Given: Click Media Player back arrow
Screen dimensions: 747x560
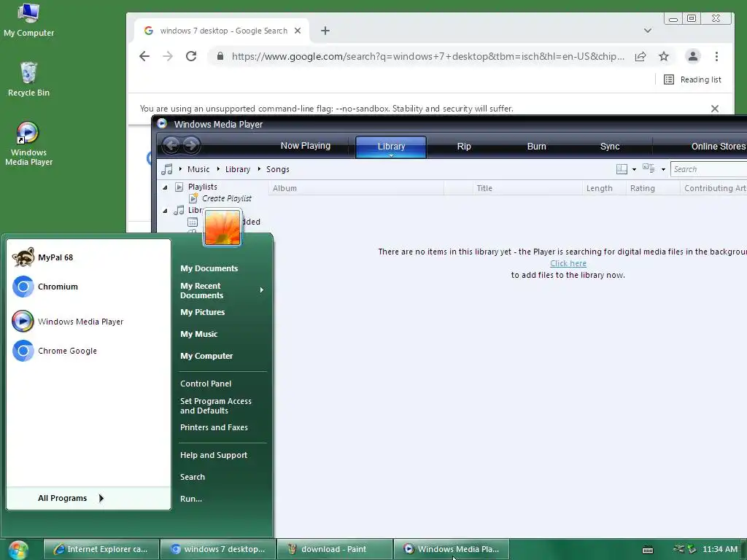Looking at the screenshot, I should coord(171,145).
